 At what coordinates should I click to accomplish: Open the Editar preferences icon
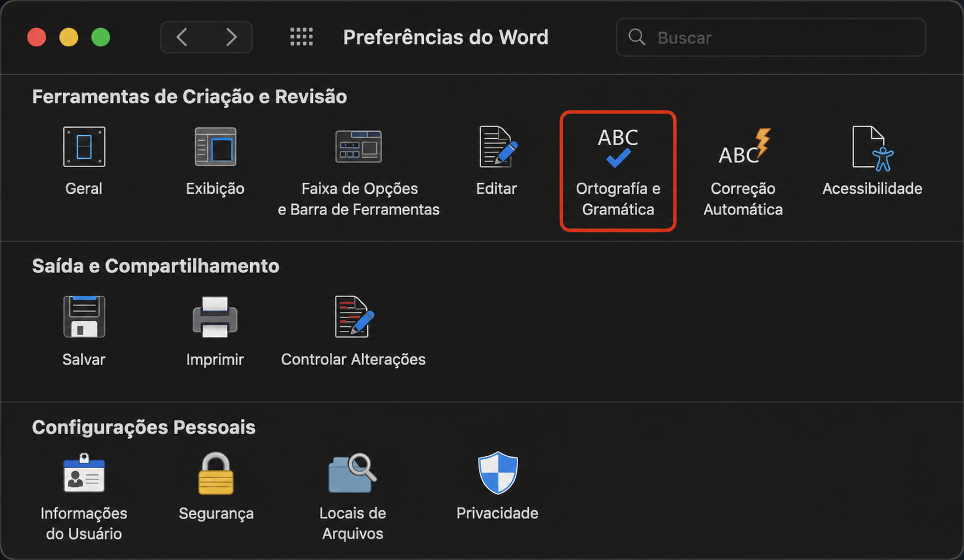coord(497,146)
